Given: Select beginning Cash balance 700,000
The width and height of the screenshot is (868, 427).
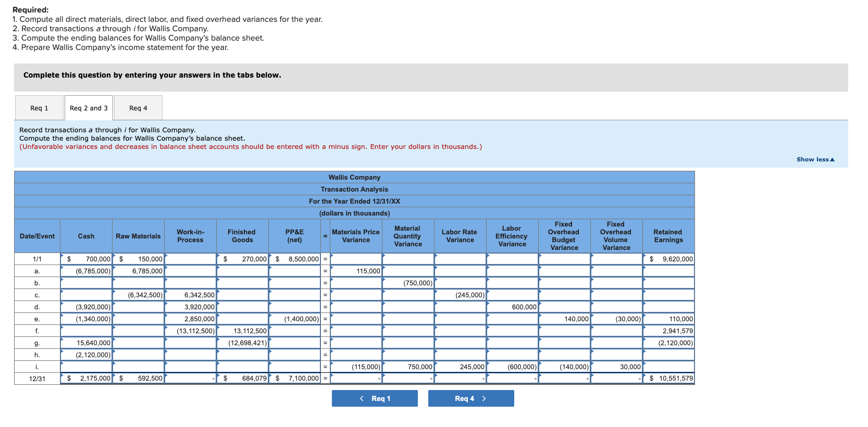Looking at the screenshot, I should pyautogui.click(x=86, y=259).
